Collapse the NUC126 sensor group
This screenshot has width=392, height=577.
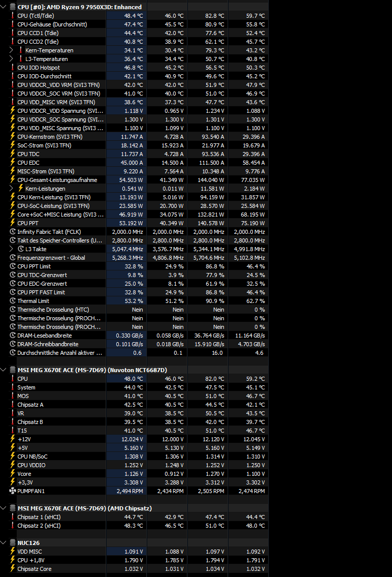4,543
